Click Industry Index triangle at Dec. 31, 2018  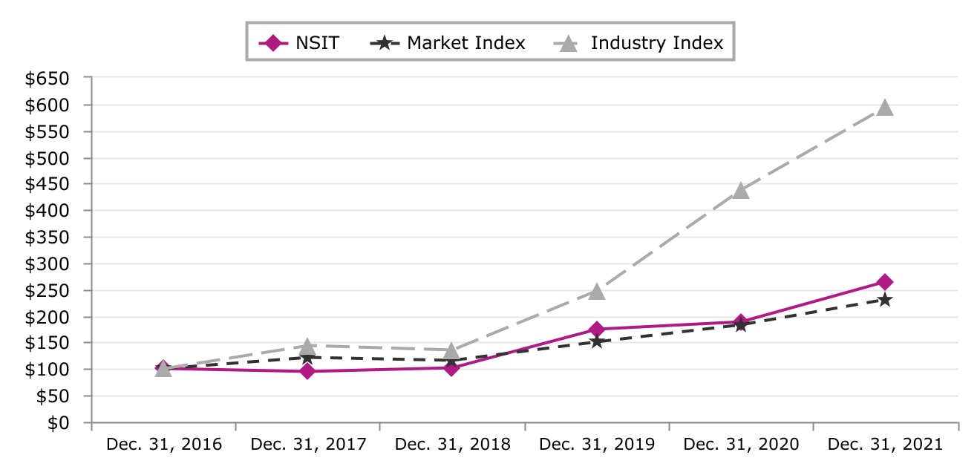tap(451, 350)
